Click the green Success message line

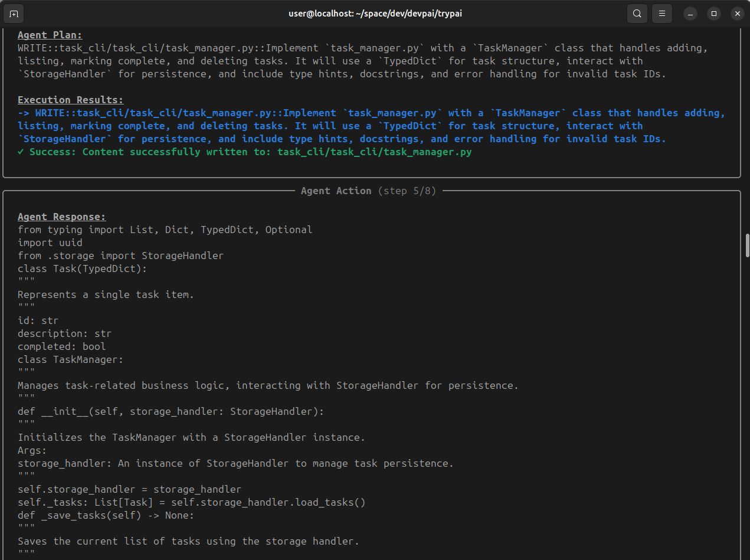click(x=245, y=152)
